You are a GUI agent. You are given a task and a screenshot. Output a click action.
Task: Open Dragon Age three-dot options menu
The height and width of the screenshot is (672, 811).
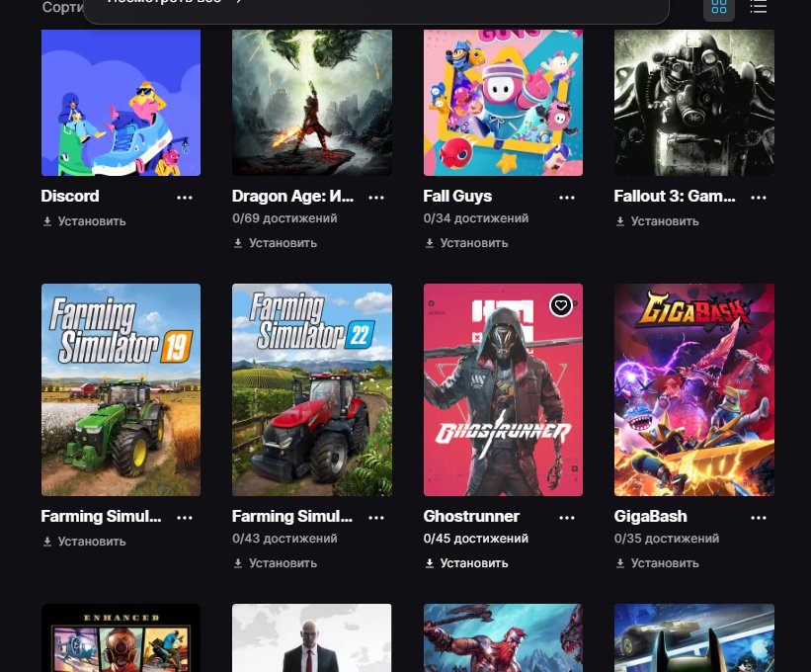[376, 197]
